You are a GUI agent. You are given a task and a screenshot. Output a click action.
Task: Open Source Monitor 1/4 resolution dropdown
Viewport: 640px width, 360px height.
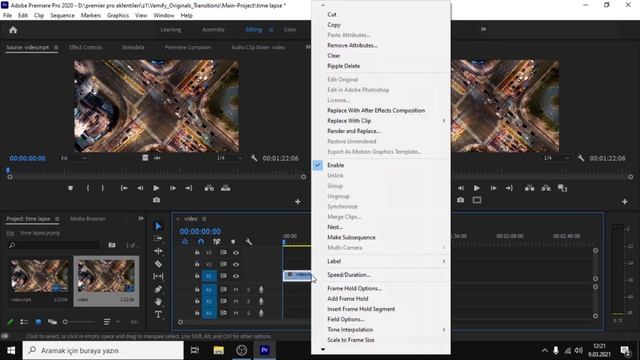(229, 158)
